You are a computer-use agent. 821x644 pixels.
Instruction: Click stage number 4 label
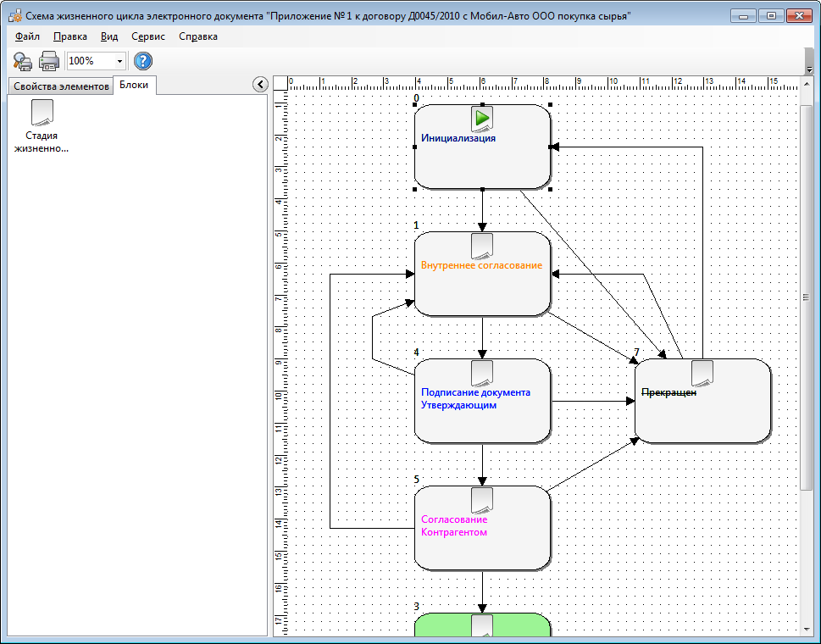coord(417,353)
